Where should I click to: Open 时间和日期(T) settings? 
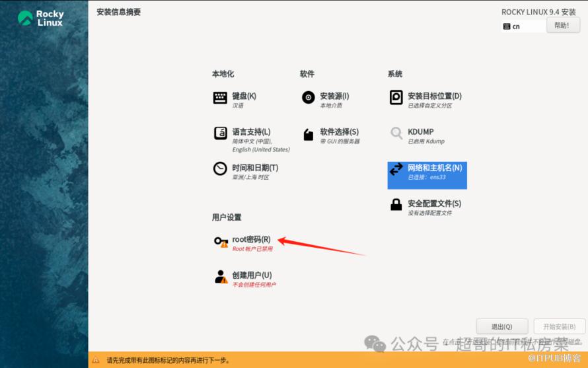tap(255, 168)
